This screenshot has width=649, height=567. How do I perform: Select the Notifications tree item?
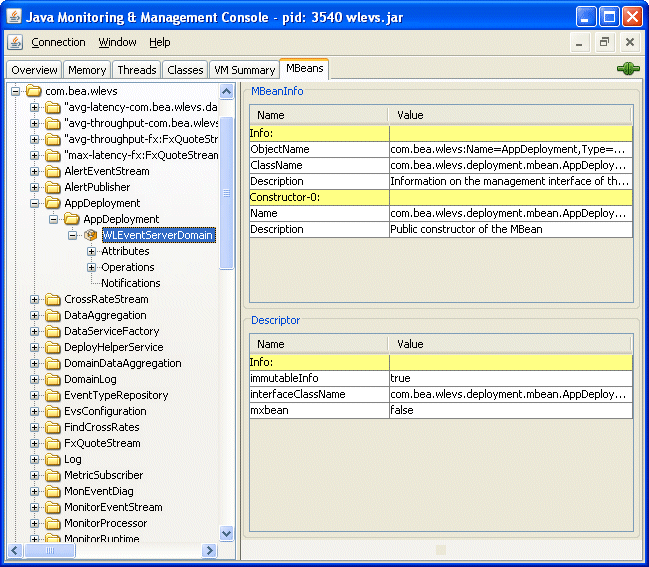click(x=130, y=283)
